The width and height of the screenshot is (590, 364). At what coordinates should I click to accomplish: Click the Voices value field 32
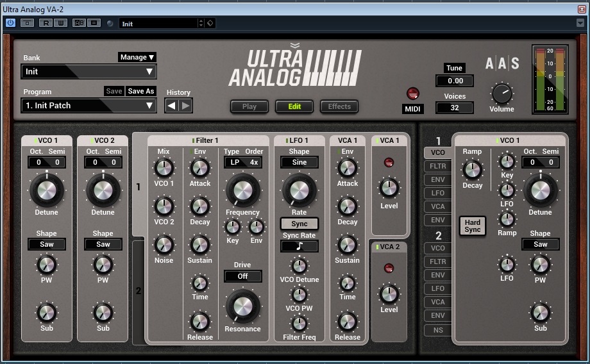tap(455, 108)
